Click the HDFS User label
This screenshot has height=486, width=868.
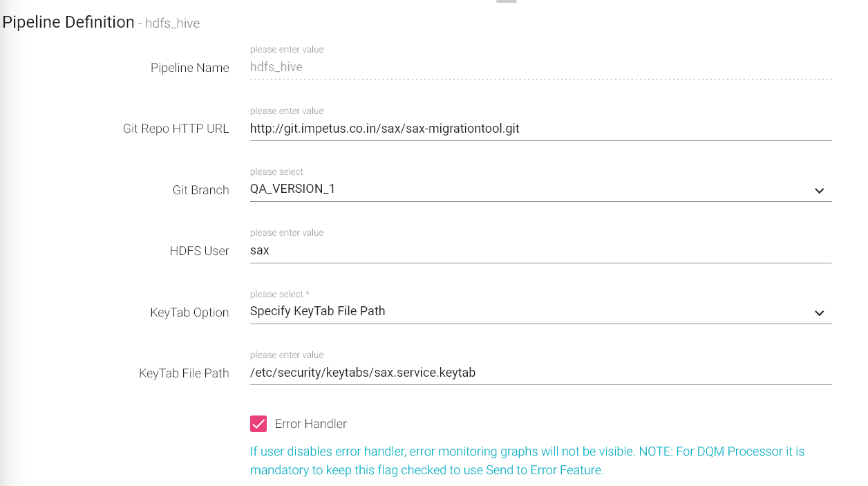click(x=199, y=251)
